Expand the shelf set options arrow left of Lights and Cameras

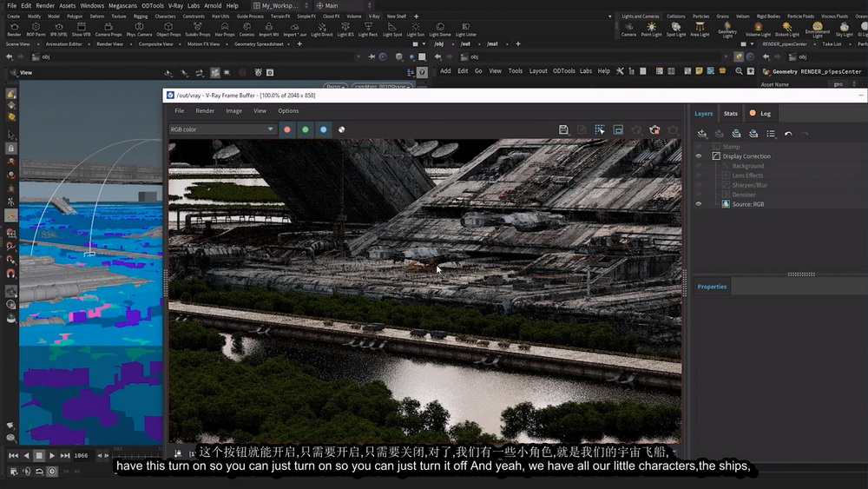click(x=610, y=17)
